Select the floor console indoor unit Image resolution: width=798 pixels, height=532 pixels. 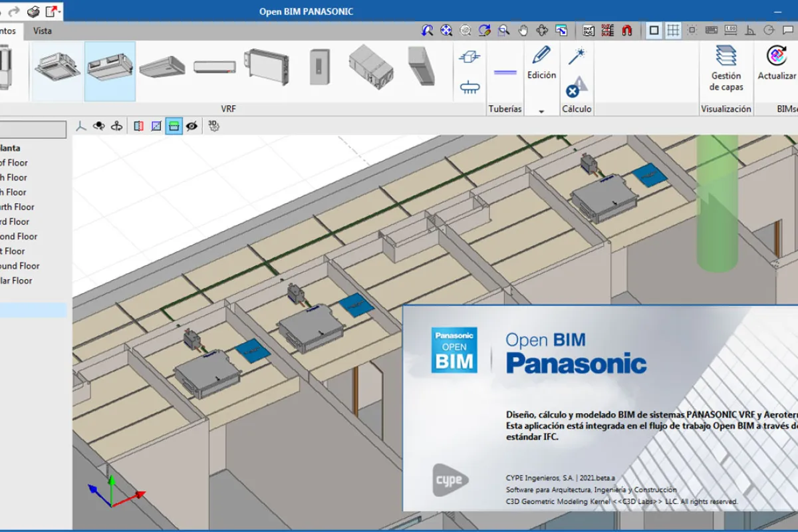[266, 66]
